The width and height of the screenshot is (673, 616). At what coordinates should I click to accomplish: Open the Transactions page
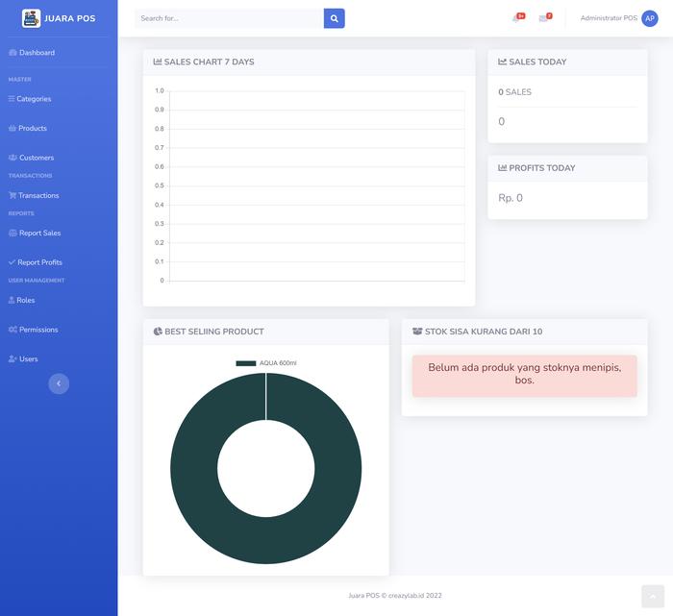point(38,195)
